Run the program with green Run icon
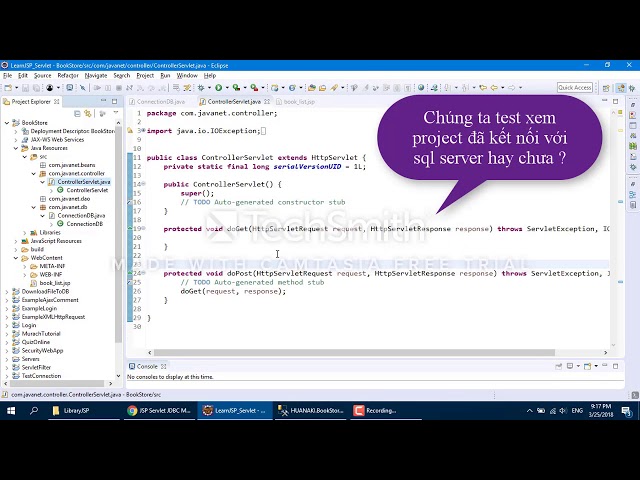Viewport: 640px width, 480px height. [219, 88]
